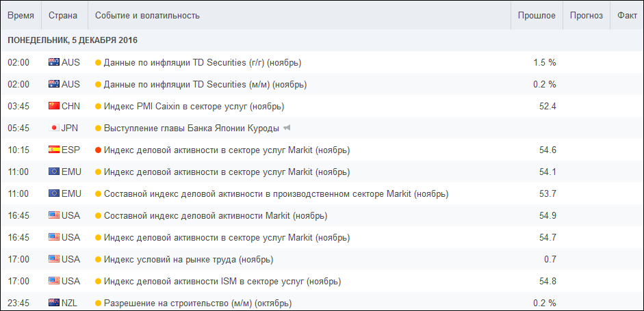Click the China flag icon
This screenshot has width=644, height=311.
53,107
